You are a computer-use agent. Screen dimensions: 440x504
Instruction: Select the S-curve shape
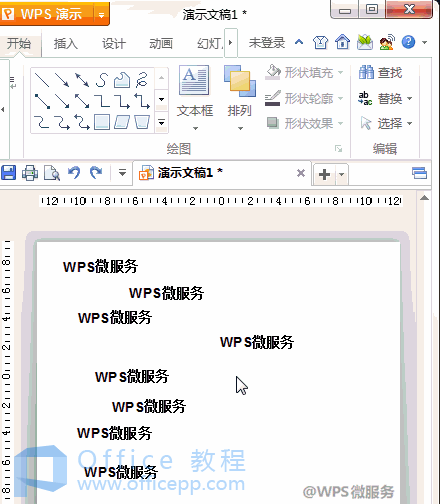click(102, 80)
